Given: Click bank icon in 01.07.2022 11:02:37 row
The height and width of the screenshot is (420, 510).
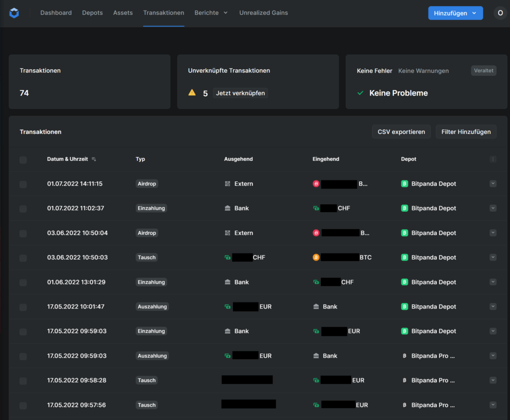Looking at the screenshot, I should click(x=227, y=208).
